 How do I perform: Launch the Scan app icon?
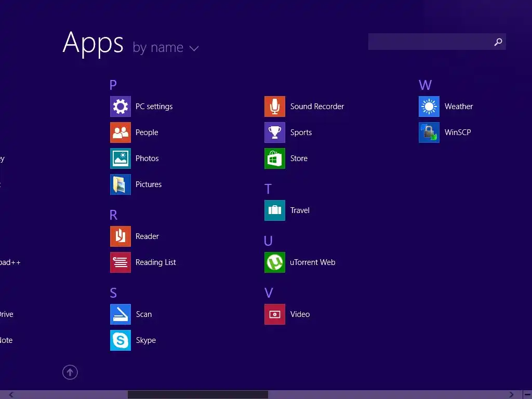120,314
